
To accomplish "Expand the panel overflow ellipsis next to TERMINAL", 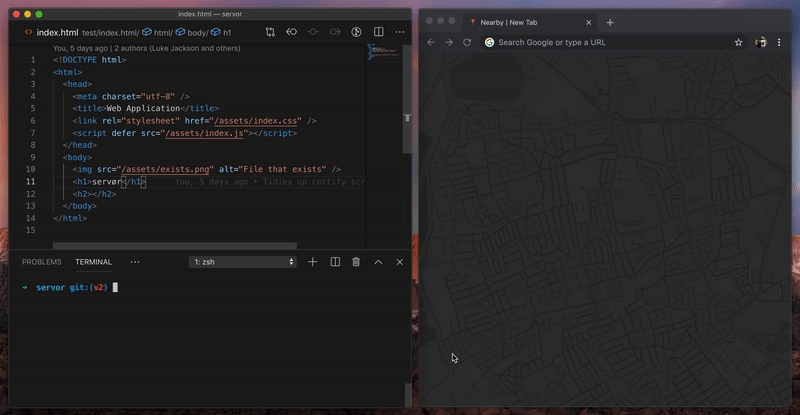I will pyautogui.click(x=135, y=262).
